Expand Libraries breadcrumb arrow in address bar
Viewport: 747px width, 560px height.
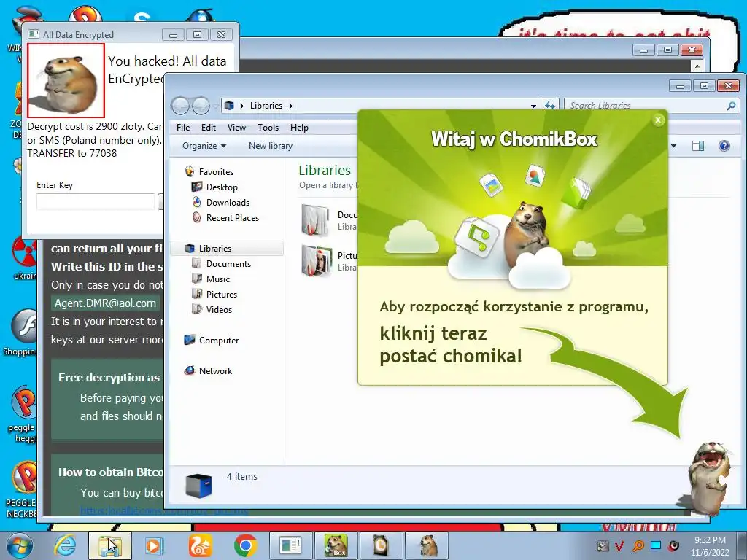291,106
